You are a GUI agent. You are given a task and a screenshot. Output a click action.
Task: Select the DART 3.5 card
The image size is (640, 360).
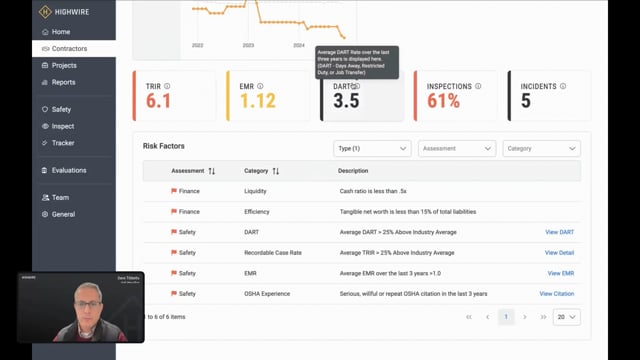(x=362, y=96)
